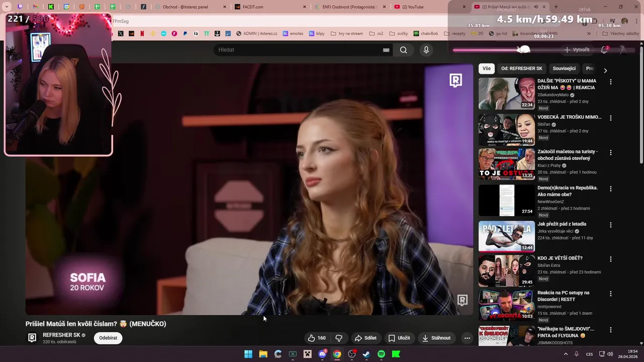Screen dimensions: 644x362
Task: Select the Vše filter chip
Action: 487,68
